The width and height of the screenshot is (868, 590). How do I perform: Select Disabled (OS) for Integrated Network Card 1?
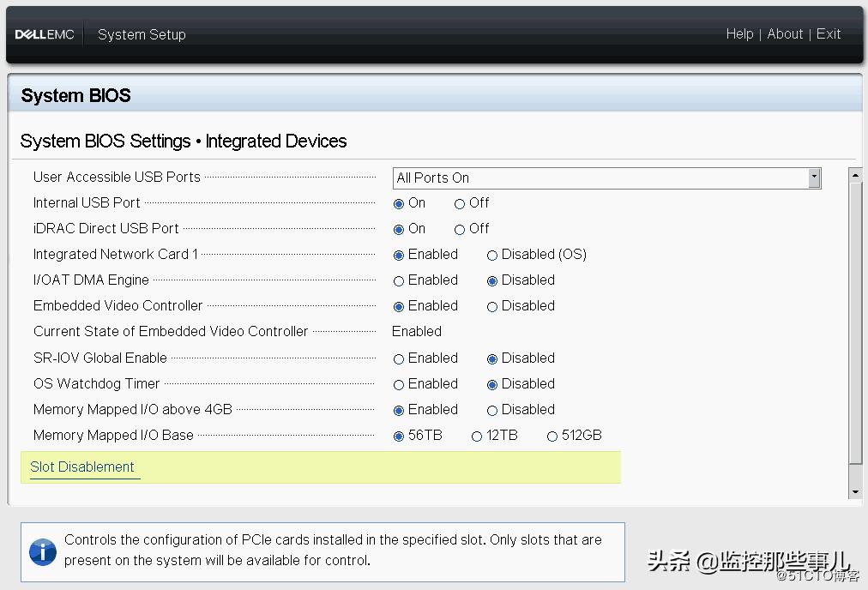[492, 255]
